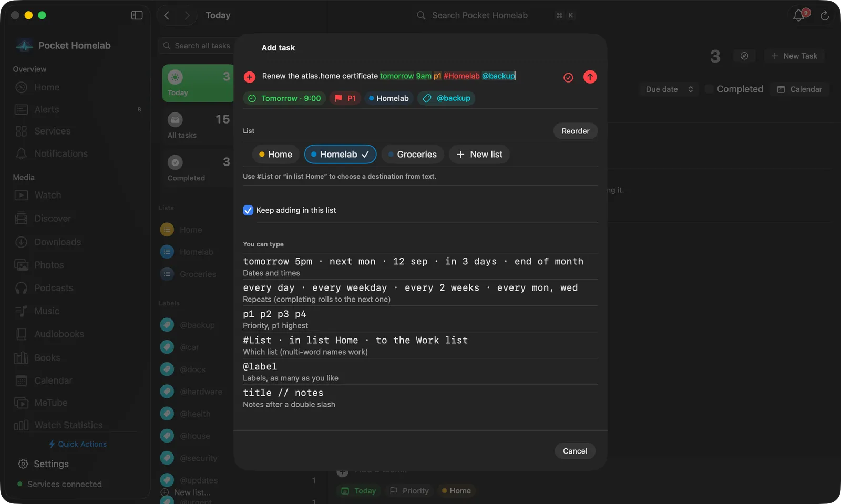Click the Reorder button
This screenshot has height=504, width=841.
click(x=576, y=131)
